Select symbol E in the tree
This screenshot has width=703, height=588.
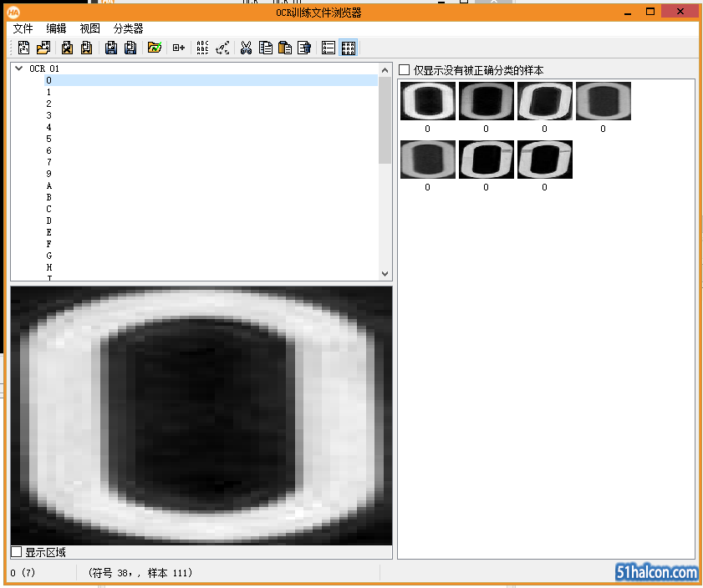pyautogui.click(x=48, y=232)
